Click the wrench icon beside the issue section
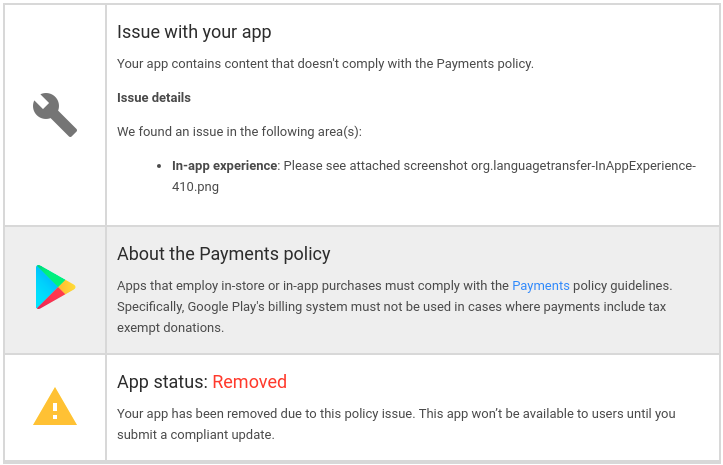The width and height of the screenshot is (723, 465). (55, 114)
